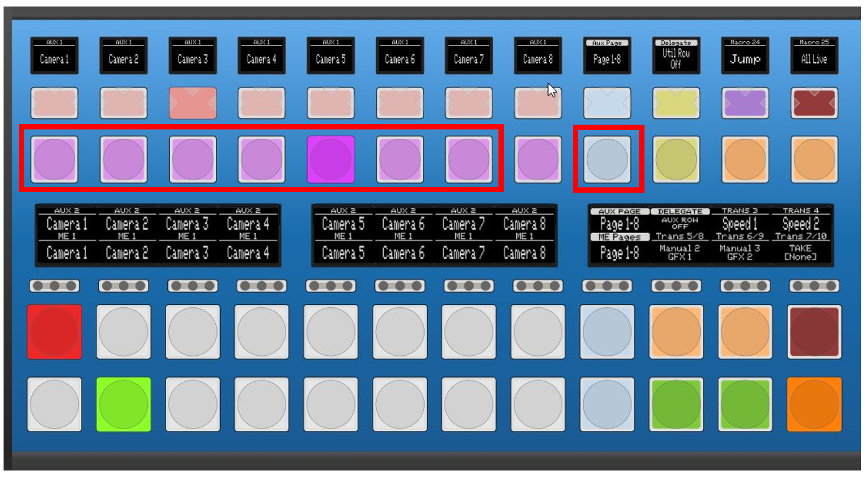Click the Macro 24 'Jump' display

[x=745, y=56]
